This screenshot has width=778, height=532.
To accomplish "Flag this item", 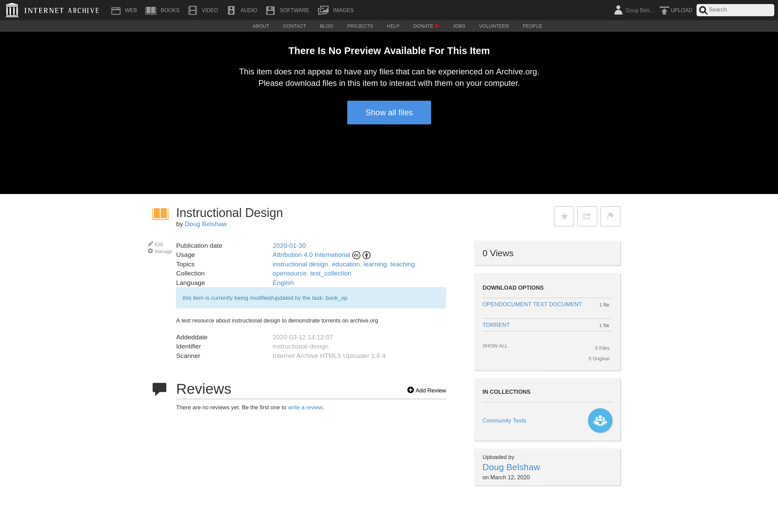I will point(610,216).
